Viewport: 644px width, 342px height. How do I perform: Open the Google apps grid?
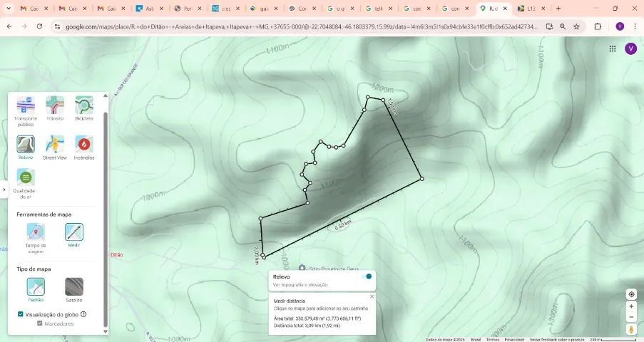point(613,49)
